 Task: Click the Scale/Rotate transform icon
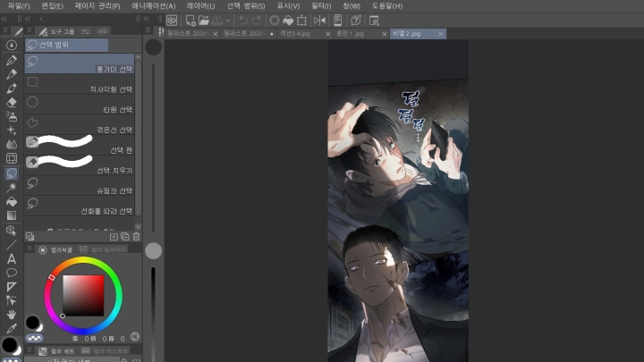coord(302,20)
